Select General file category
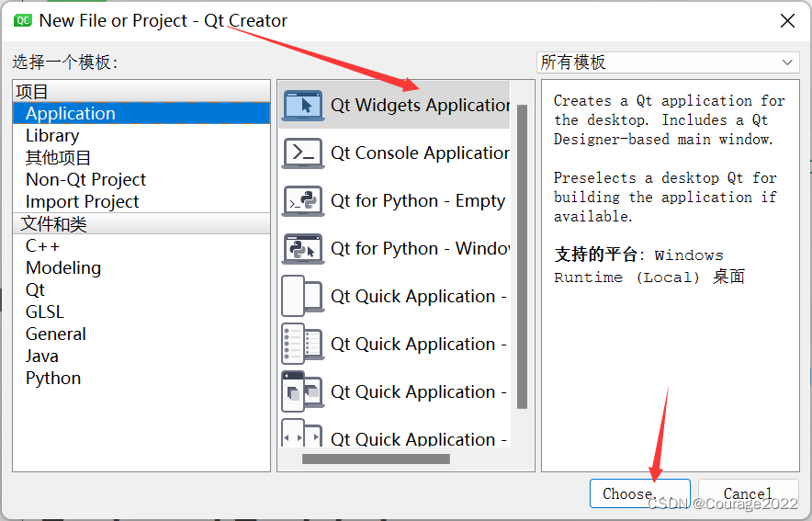 141,334
